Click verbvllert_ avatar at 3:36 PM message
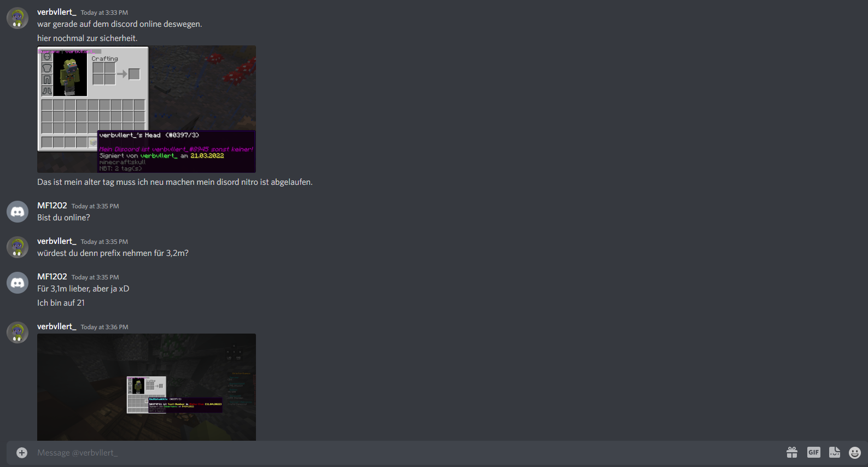868x467 pixels. [x=18, y=332]
